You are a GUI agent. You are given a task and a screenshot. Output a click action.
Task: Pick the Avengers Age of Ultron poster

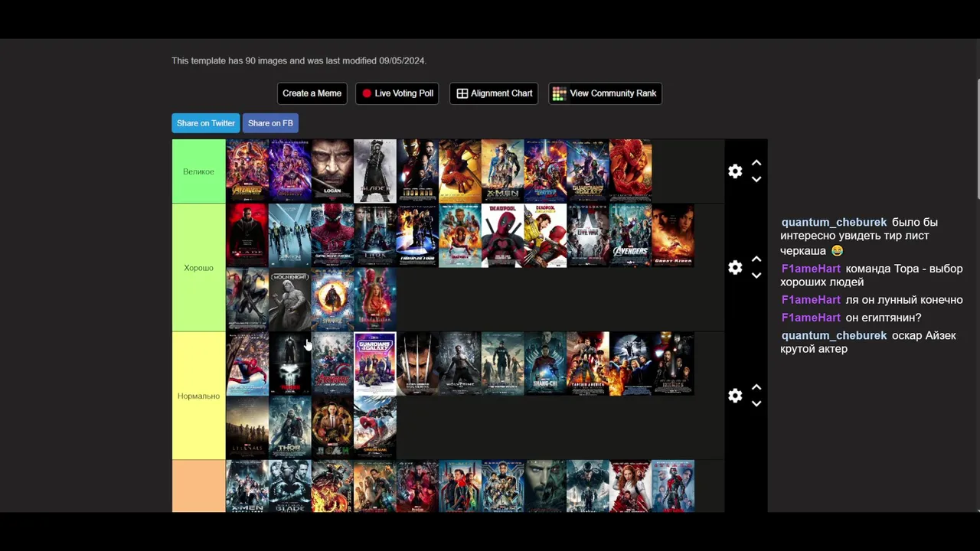[332, 364]
